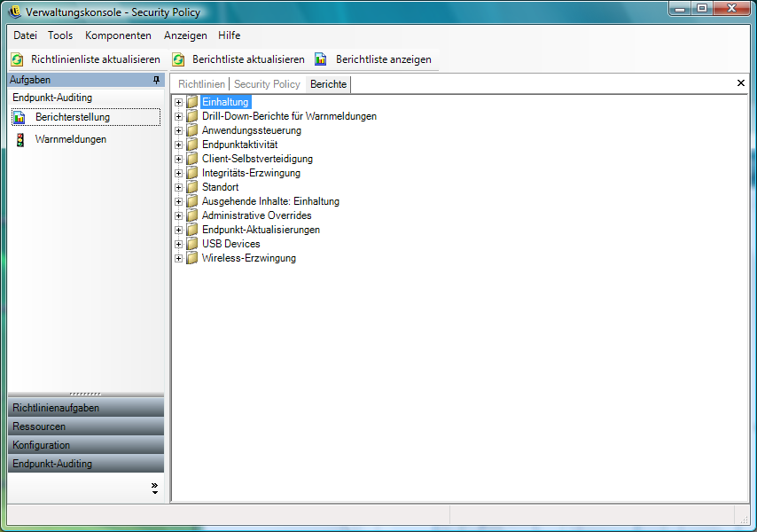757x532 pixels.
Task: Switch to the Richtlinien tab
Action: pyautogui.click(x=201, y=84)
